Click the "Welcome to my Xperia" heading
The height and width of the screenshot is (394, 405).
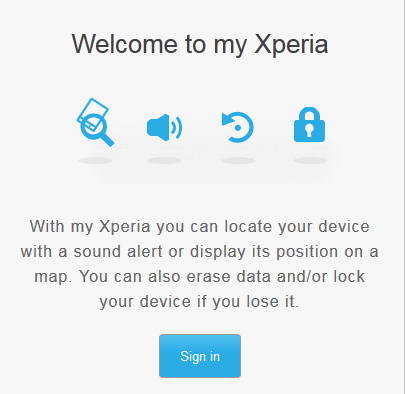click(200, 44)
